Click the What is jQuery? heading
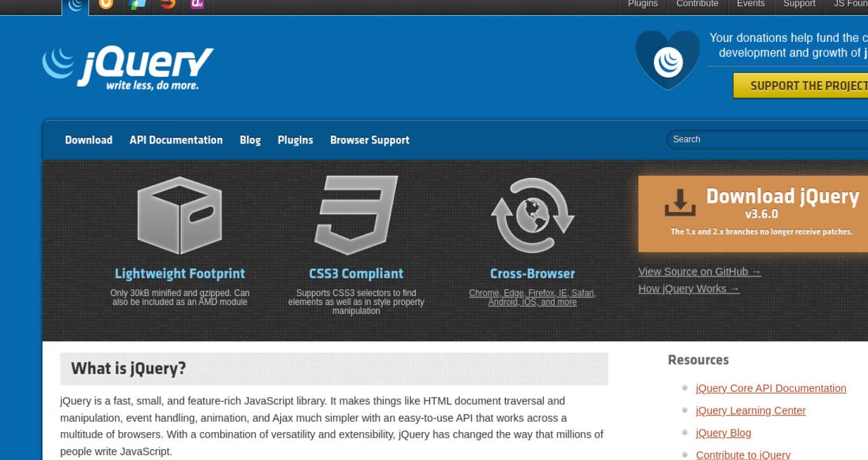This screenshot has width=868, height=460. point(128,369)
